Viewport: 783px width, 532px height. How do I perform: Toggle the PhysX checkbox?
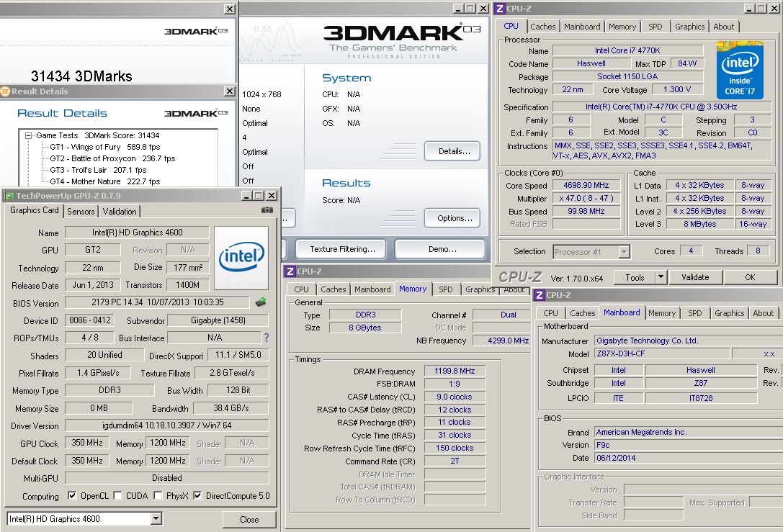(x=158, y=495)
